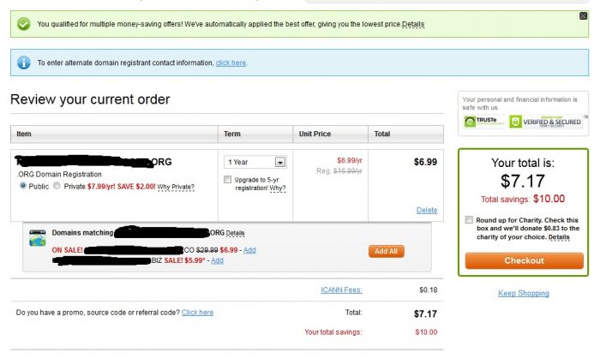This screenshot has width=600, height=364.
Task: Add the .CO domain on sale
Action: point(249,250)
